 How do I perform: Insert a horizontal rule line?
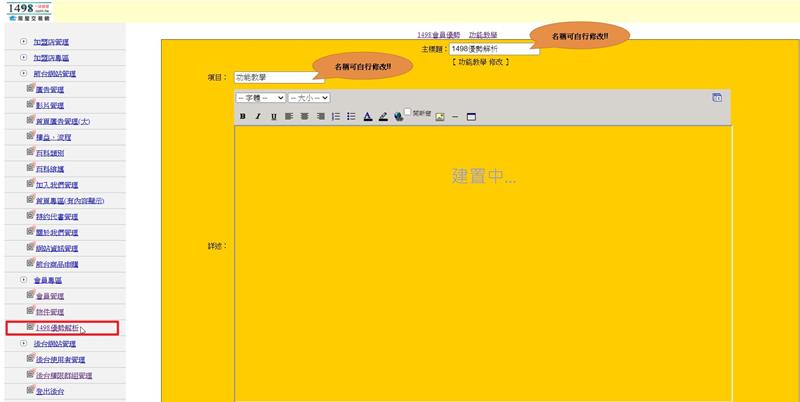point(456,117)
